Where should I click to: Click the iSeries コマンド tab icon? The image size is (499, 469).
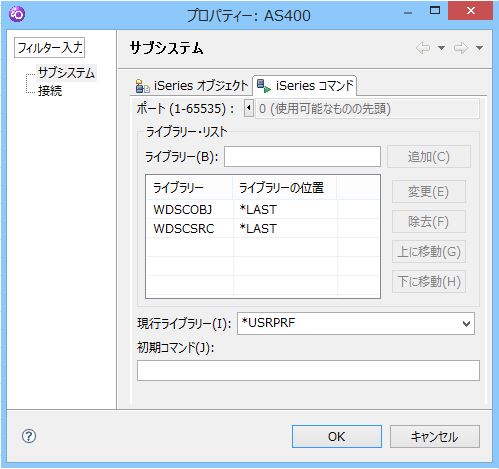264,86
